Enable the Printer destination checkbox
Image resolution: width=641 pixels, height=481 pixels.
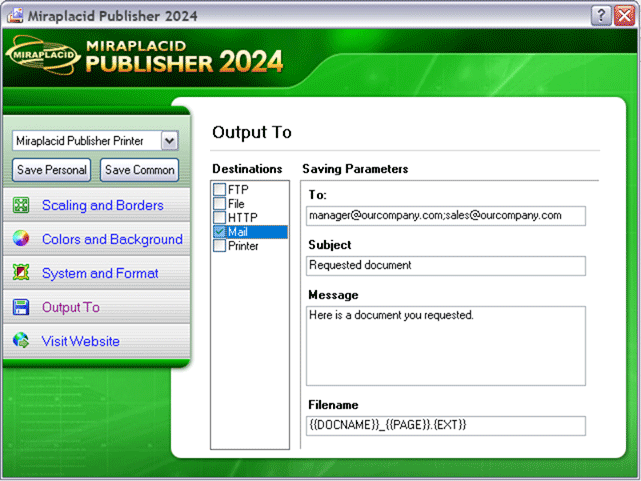click(x=219, y=246)
